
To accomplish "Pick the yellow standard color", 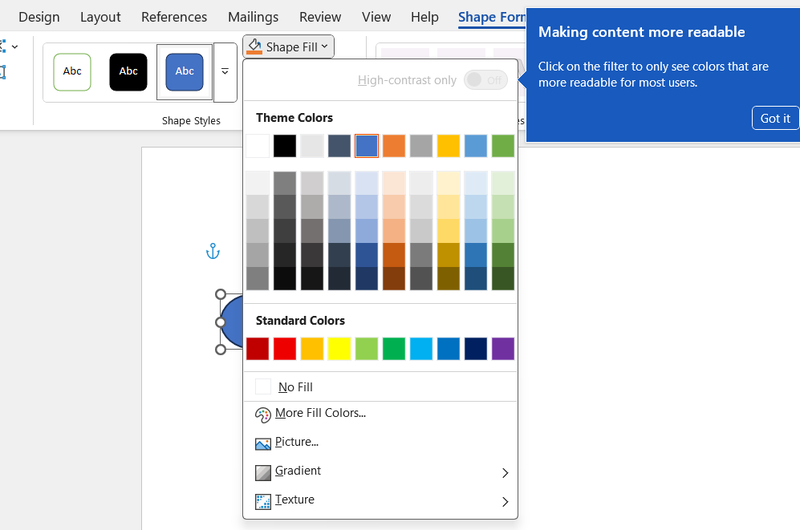I will pos(339,349).
